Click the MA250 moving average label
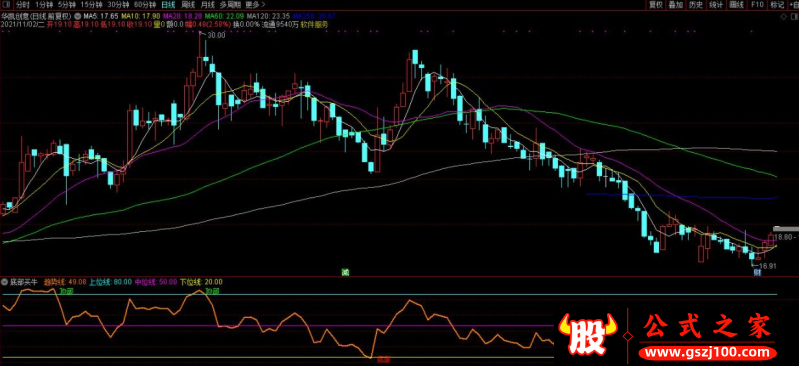Image resolution: width=799 pixels, height=366 pixels. pyautogui.click(x=314, y=16)
